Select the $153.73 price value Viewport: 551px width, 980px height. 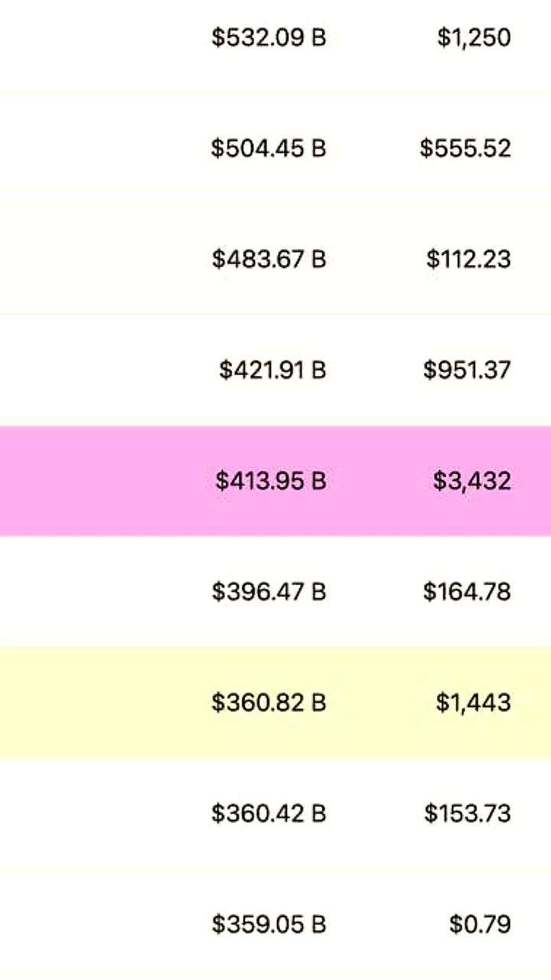pyautogui.click(x=468, y=812)
